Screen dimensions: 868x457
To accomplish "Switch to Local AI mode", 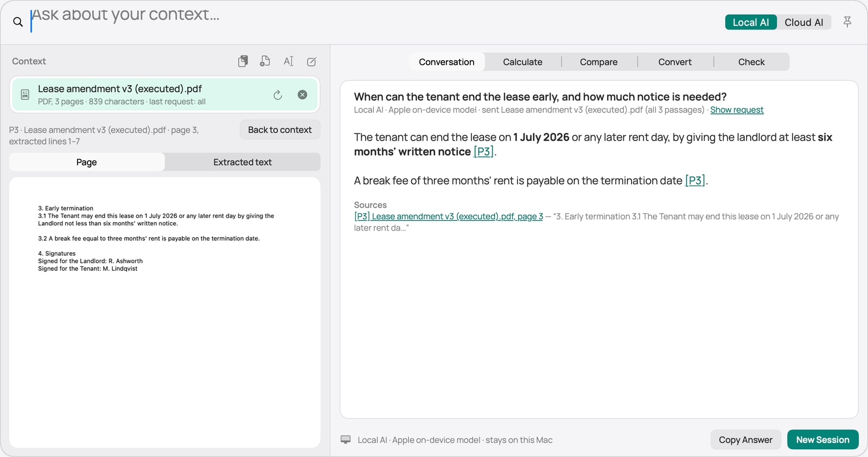I will (x=751, y=22).
